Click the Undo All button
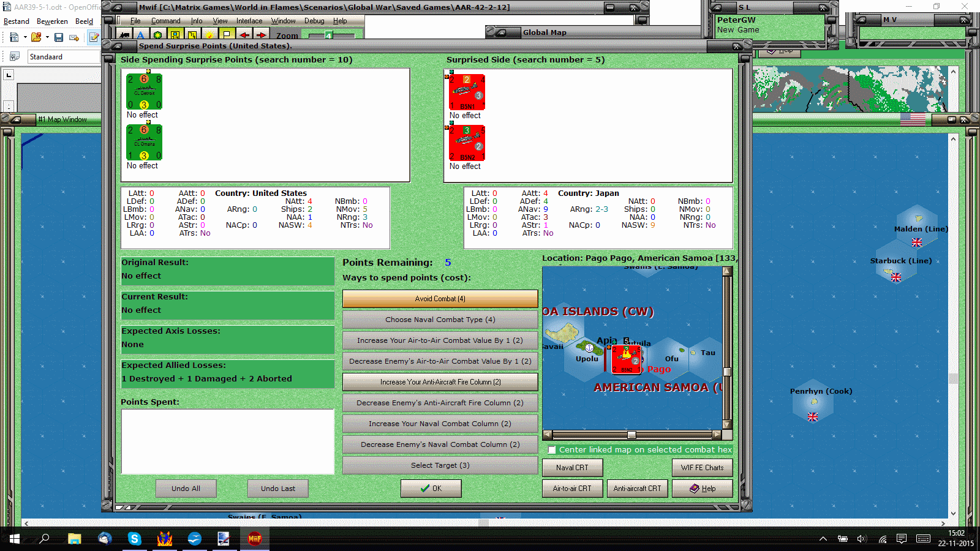The width and height of the screenshot is (980, 551). click(x=186, y=489)
